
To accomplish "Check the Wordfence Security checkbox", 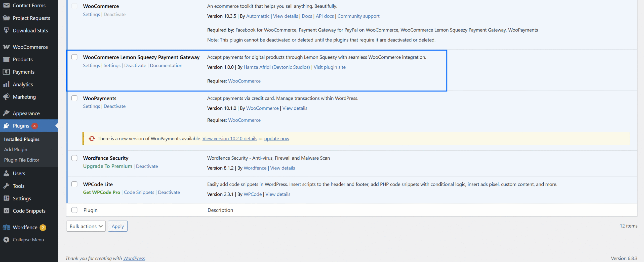I will 74,158.
